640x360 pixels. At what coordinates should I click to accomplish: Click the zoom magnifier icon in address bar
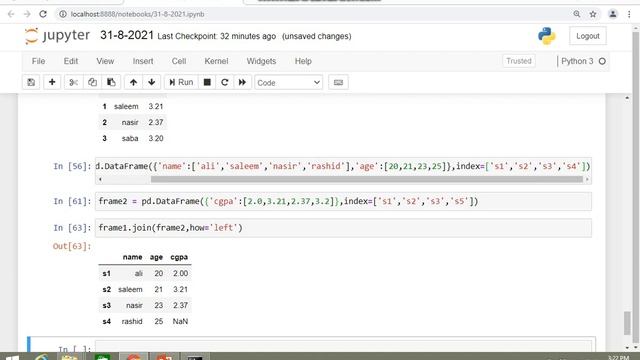click(x=577, y=14)
